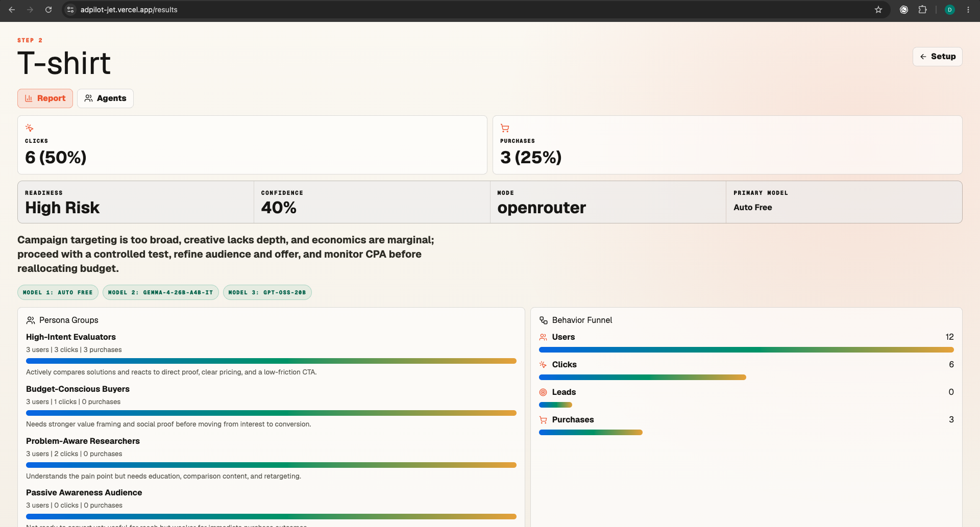Image resolution: width=980 pixels, height=527 pixels.
Task: Click '3 users | 1 clicks | 0 purchases' stats
Action: 73,402
